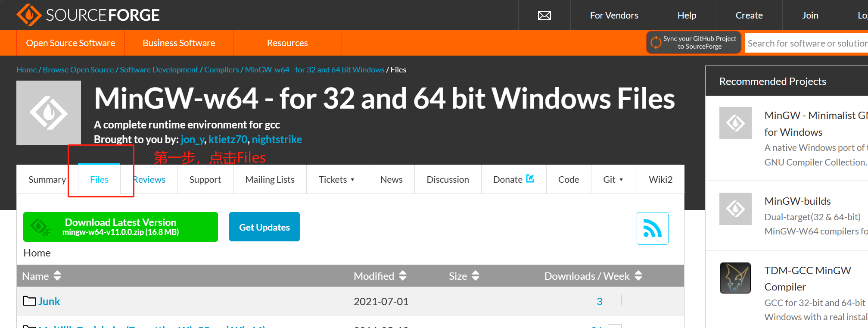The height and width of the screenshot is (328, 868).
Task: Click the Compilers breadcrumb
Action: click(221, 69)
